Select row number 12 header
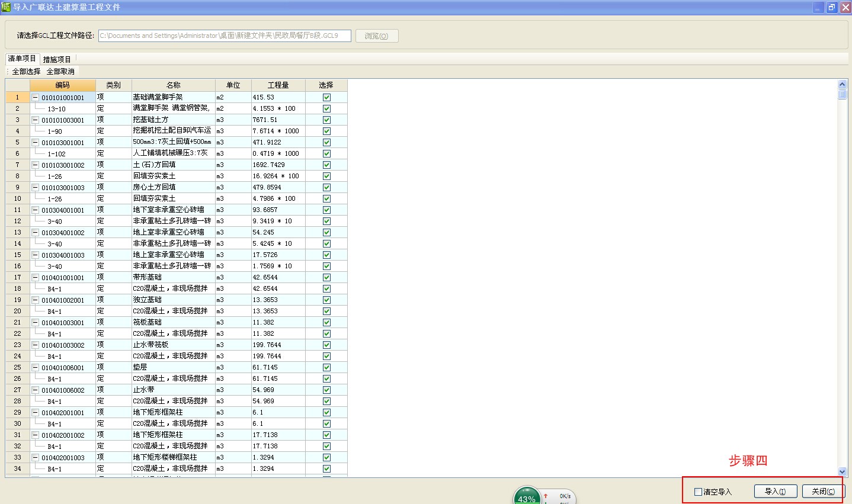 click(17, 221)
